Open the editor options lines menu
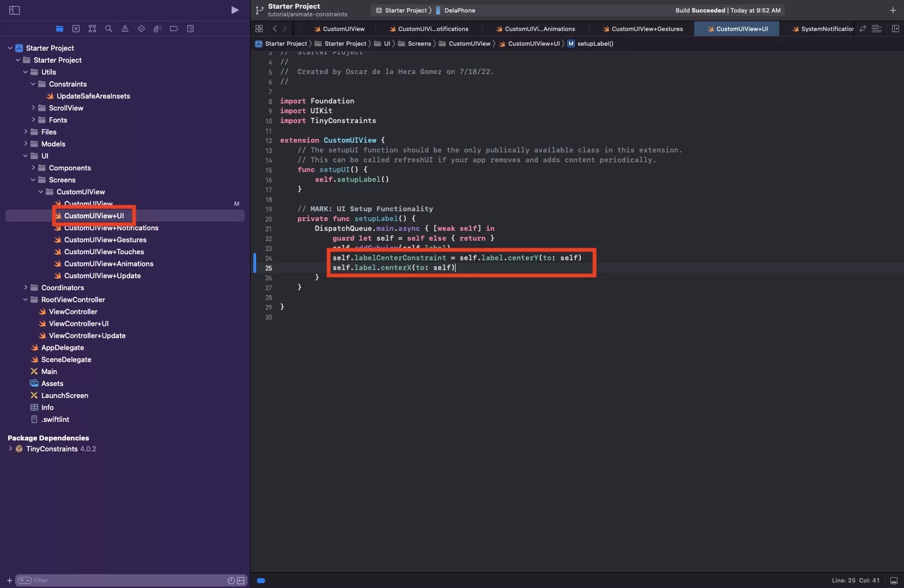Image resolution: width=904 pixels, height=588 pixels. point(877,29)
